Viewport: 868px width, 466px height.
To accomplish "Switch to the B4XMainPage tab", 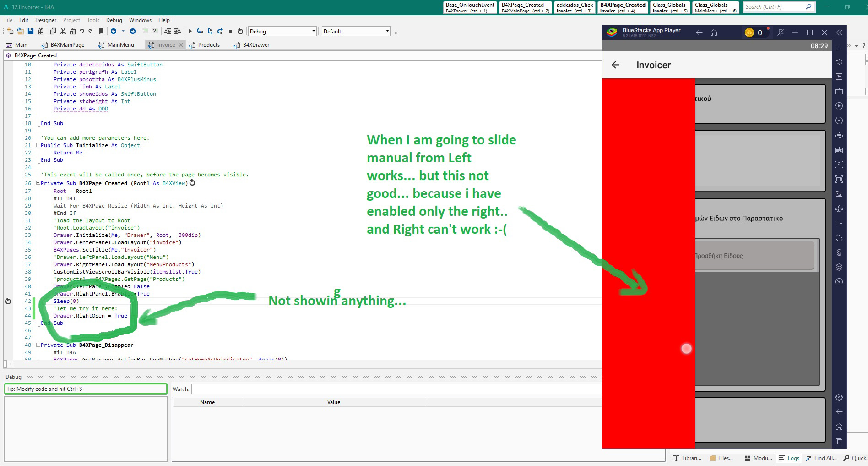I will 63,45.
